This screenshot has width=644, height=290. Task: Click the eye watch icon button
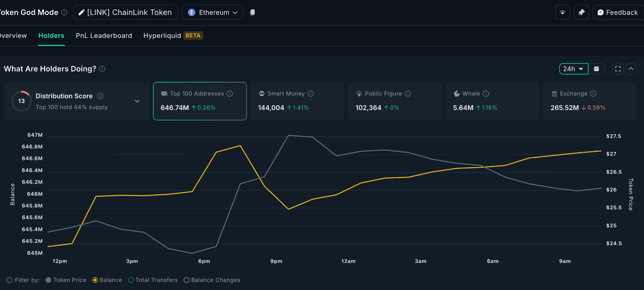(x=562, y=13)
